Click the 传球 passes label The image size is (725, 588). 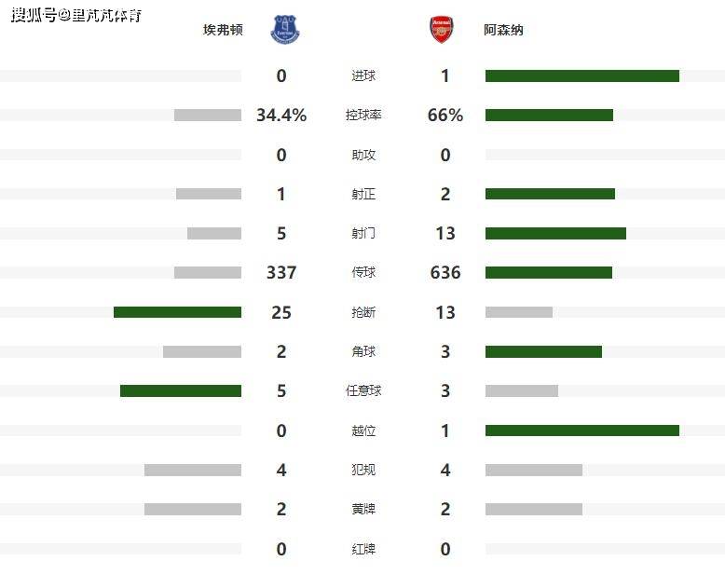pyautogui.click(x=363, y=273)
